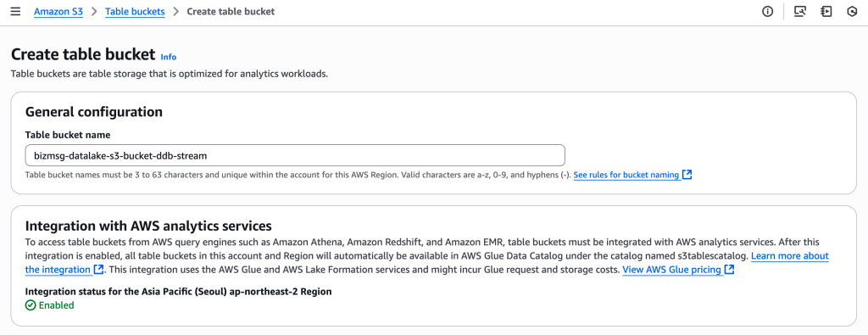Click the green Enabled checkmark icon

point(31,305)
